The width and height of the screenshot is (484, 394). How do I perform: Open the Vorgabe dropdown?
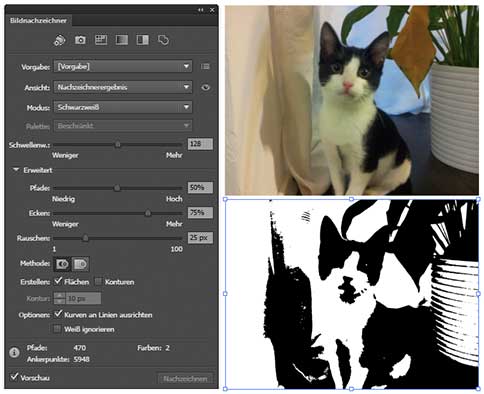click(x=123, y=67)
